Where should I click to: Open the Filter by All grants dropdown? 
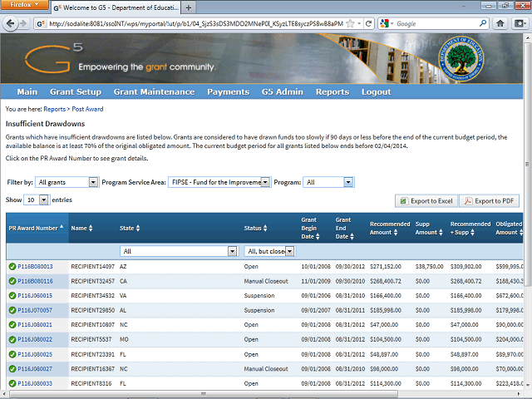tap(67, 182)
